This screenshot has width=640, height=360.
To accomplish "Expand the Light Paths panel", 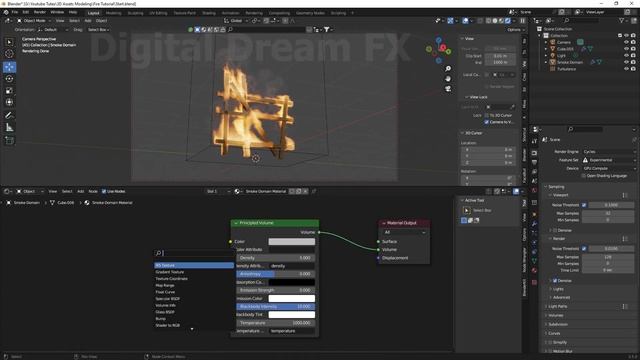I will coord(558,306).
